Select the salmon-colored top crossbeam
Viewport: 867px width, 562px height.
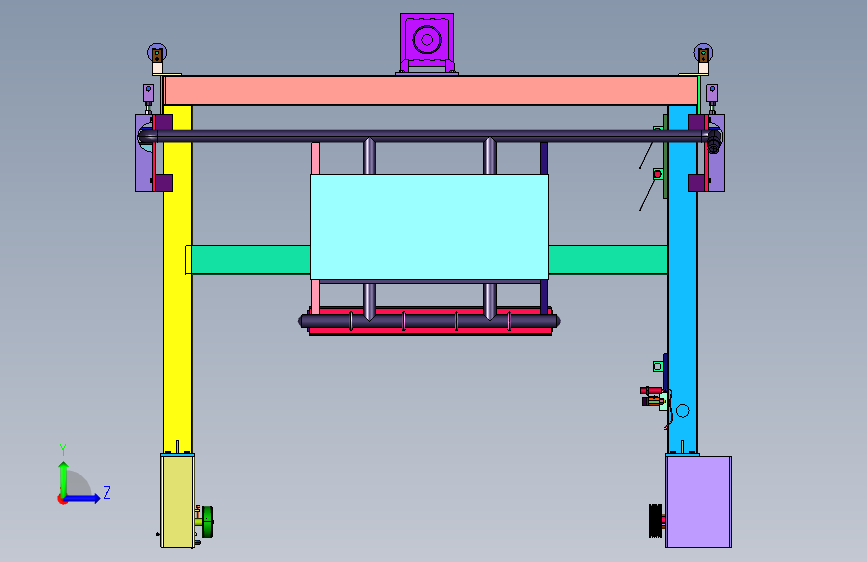coord(431,91)
